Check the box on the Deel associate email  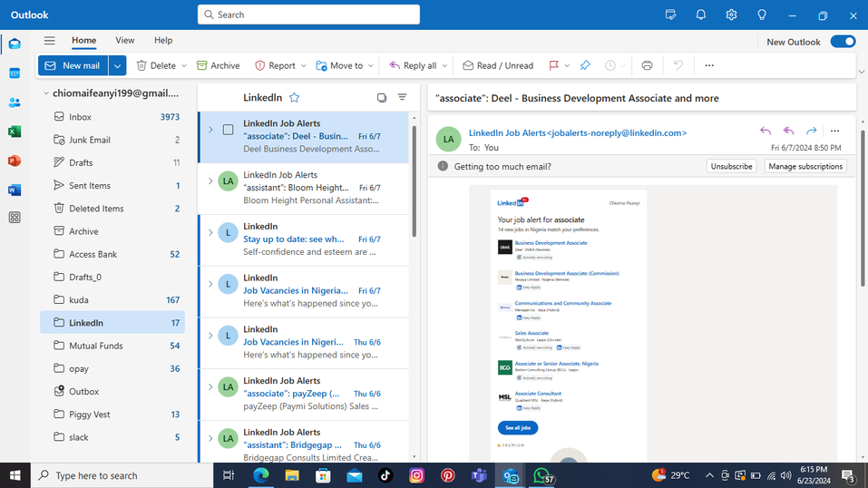[x=228, y=130]
